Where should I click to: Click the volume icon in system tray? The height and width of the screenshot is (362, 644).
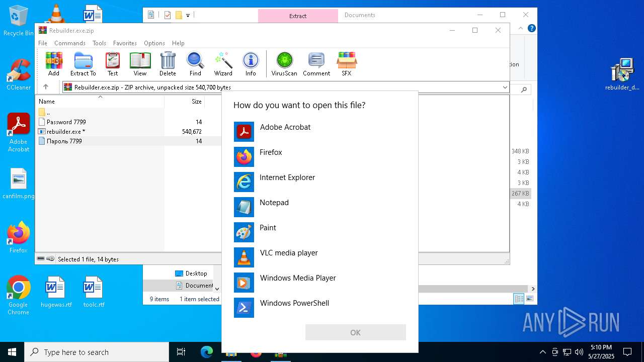pyautogui.click(x=579, y=352)
